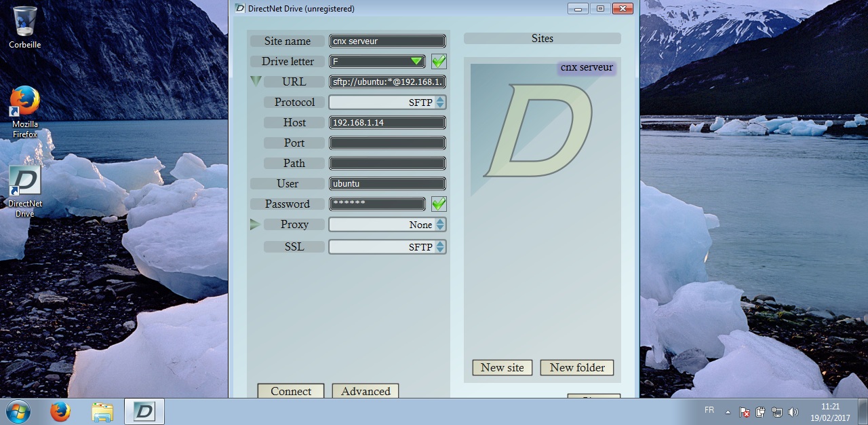Image resolution: width=868 pixels, height=425 pixels.
Task: Toggle the green checkmark beside Password
Action: coord(439,204)
